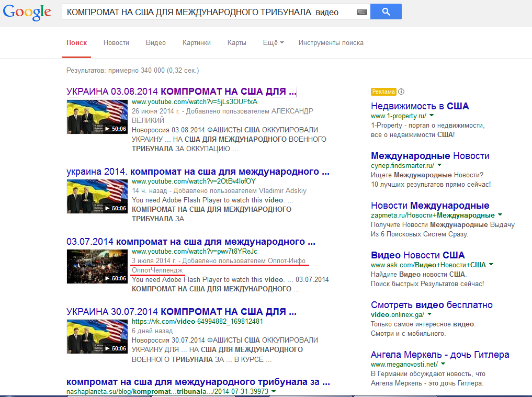Image resolution: width=532 pixels, height=397 pixels.
Task: Open Инструменты поиска
Action: tap(331, 43)
